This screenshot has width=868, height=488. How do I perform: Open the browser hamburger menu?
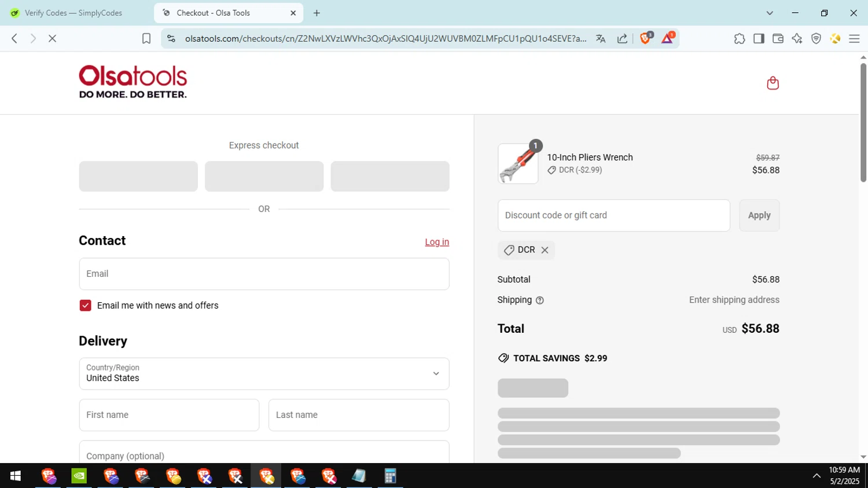pyautogui.click(x=854, y=39)
